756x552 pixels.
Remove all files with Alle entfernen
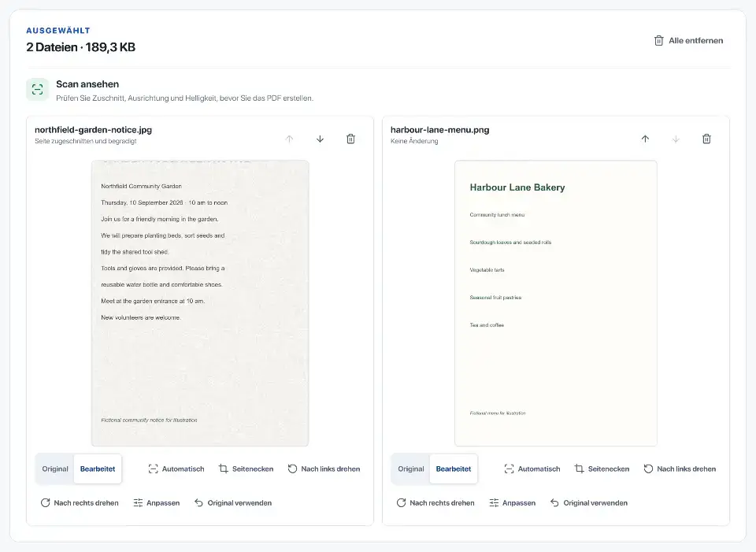(x=688, y=40)
